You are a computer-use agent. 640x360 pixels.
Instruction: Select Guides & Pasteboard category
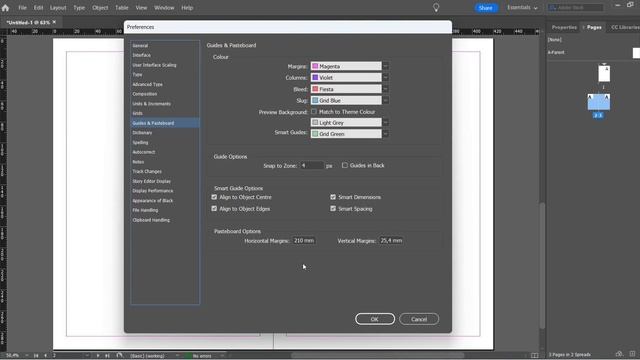coord(165,123)
